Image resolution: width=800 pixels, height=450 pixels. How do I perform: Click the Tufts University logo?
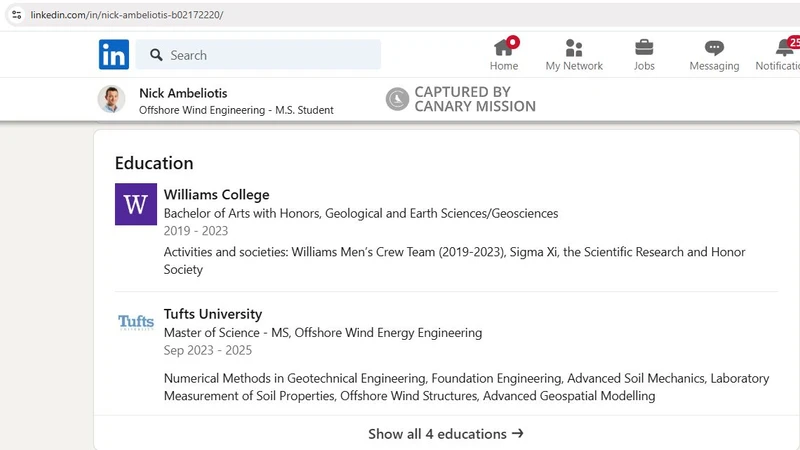pos(135,322)
